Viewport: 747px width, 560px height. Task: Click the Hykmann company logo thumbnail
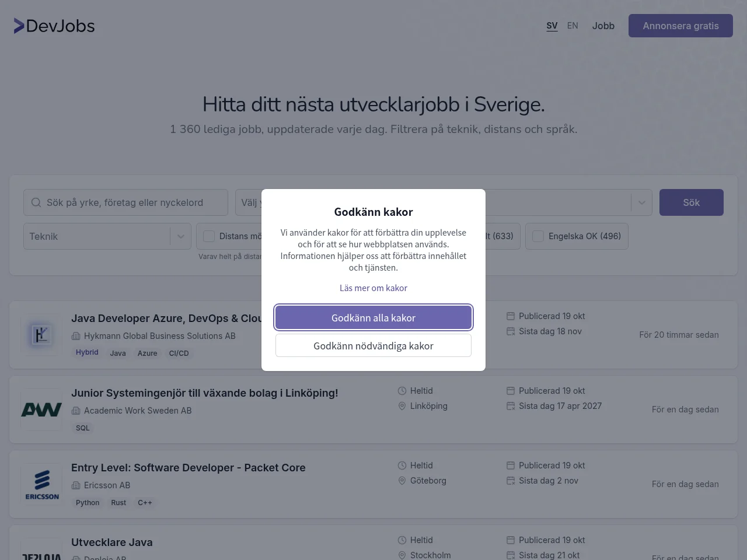(x=41, y=335)
